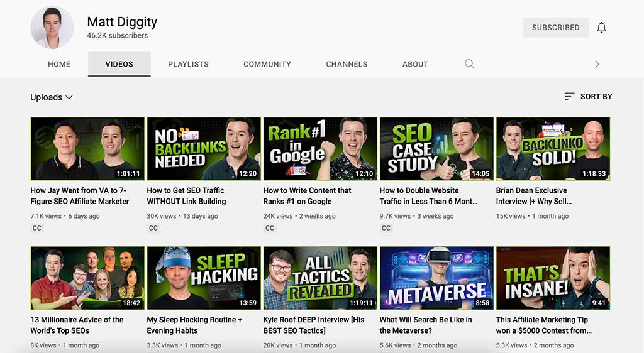The width and height of the screenshot is (644, 353).
Task: Click Matt Diggity's channel avatar
Action: coord(52,27)
